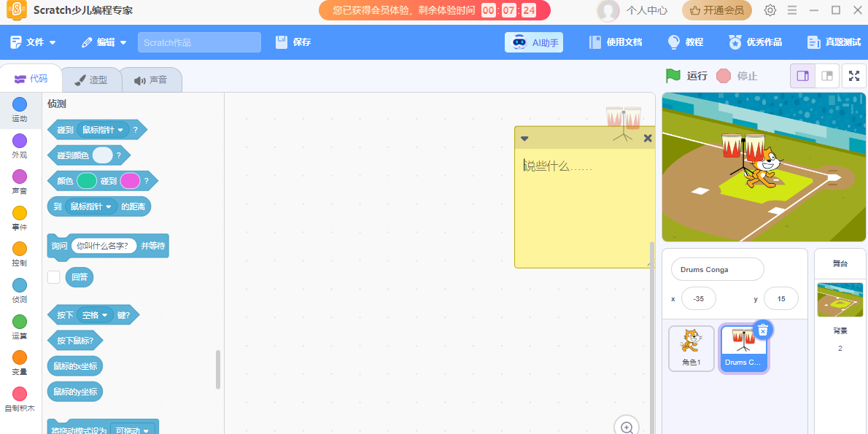Image resolution: width=868 pixels, height=434 pixels.
Task: Collapse the yellow sticky note panel
Action: [x=524, y=138]
